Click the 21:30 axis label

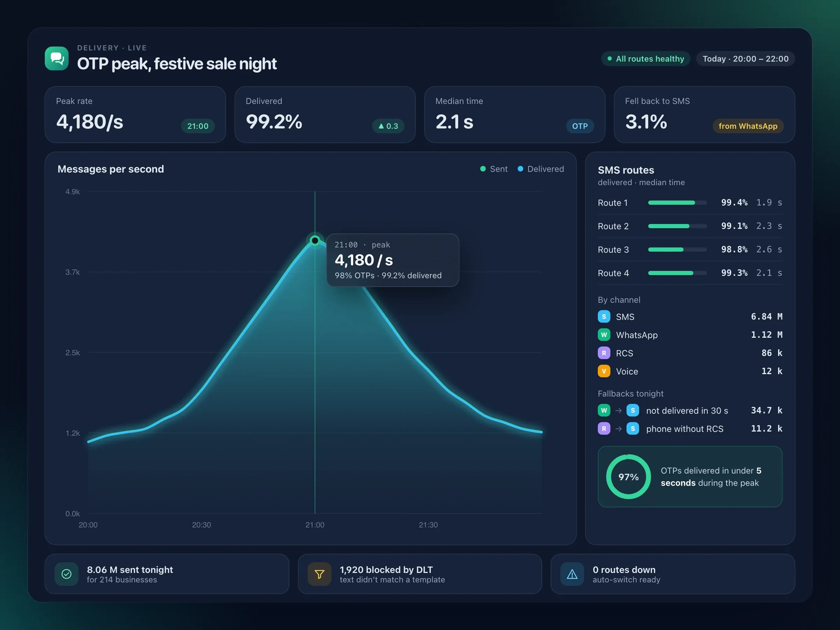click(x=428, y=525)
